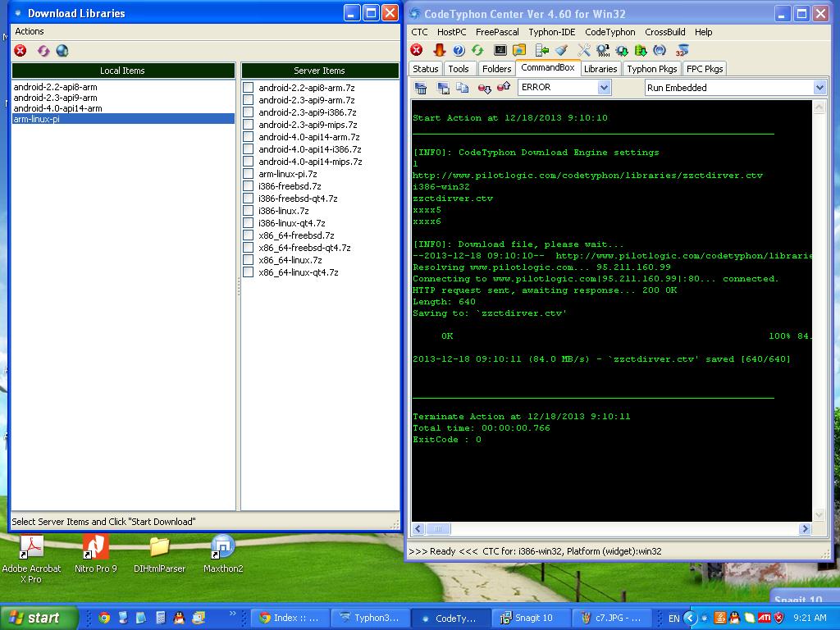Open Chrome from the quick launch bar

tap(104, 618)
